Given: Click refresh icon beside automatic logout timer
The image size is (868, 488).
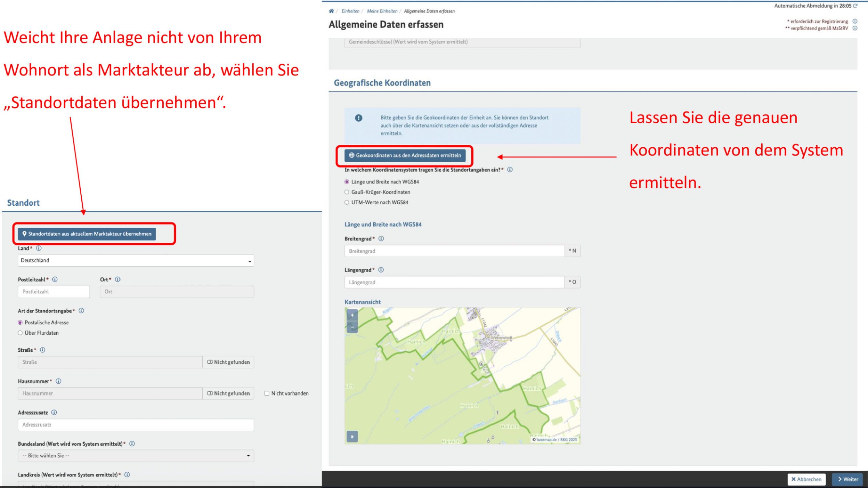Looking at the screenshot, I should 855,6.
